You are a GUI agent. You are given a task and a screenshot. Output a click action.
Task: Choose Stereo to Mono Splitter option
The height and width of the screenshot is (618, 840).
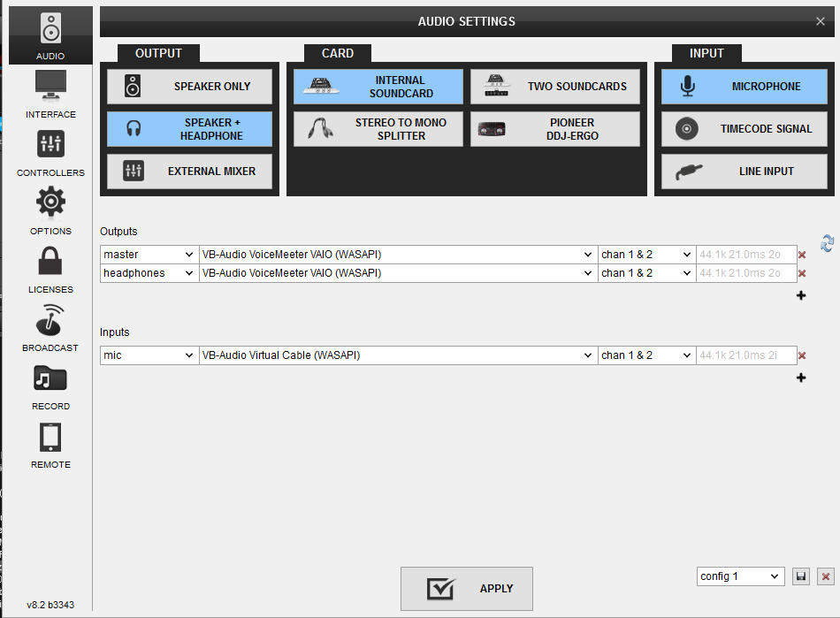point(378,129)
